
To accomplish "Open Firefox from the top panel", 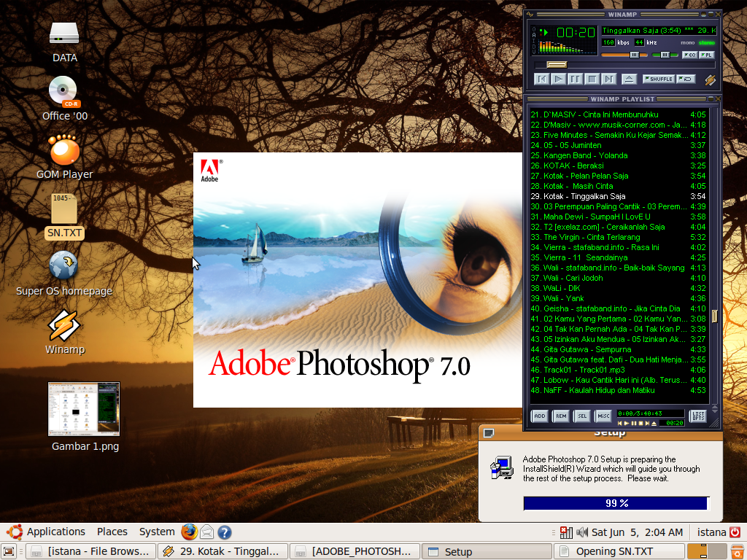I will (189, 532).
